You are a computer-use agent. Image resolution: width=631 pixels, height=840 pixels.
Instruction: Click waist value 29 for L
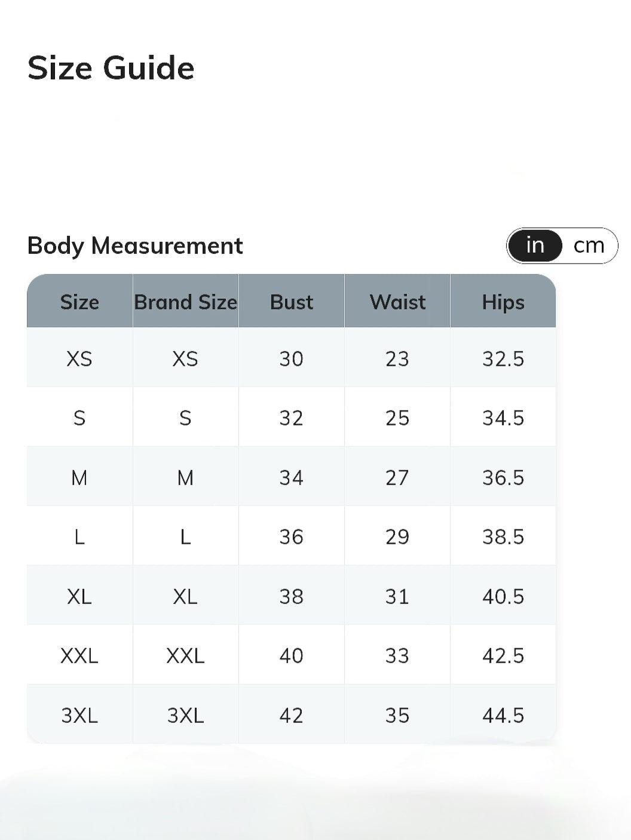coord(397,537)
